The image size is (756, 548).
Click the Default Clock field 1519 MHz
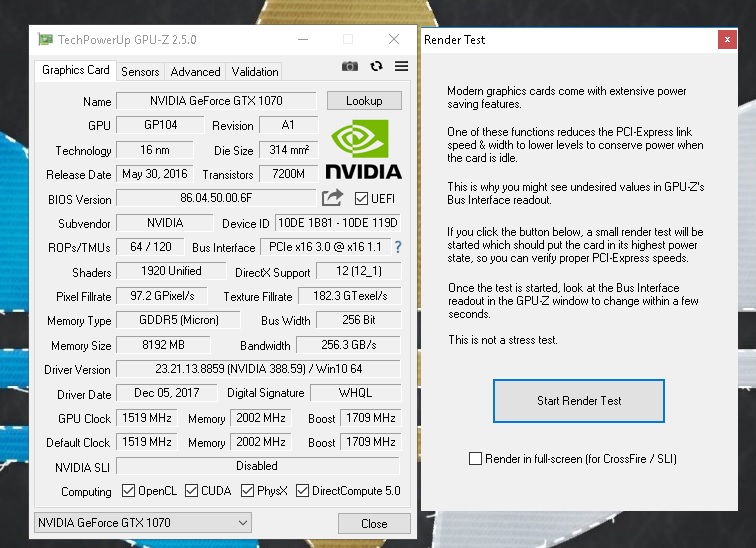(147, 442)
